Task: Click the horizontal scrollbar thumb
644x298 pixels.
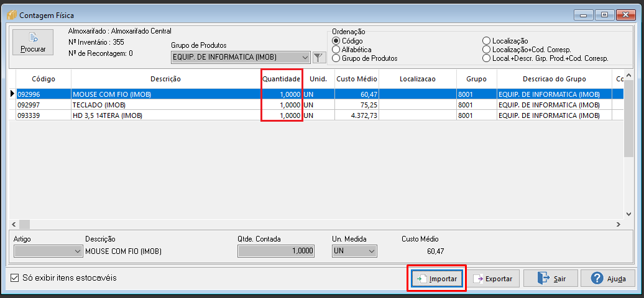Action: coord(24,225)
